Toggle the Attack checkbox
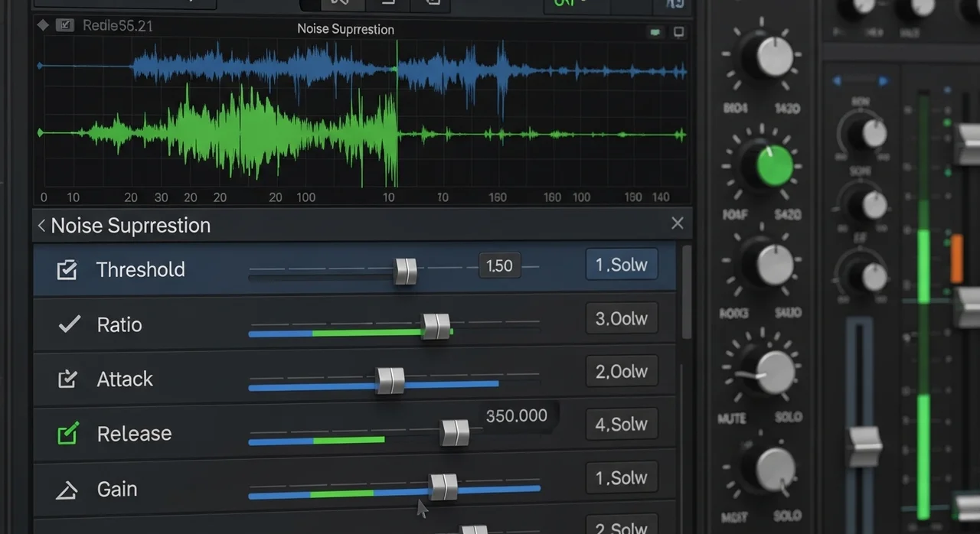 [x=67, y=379]
